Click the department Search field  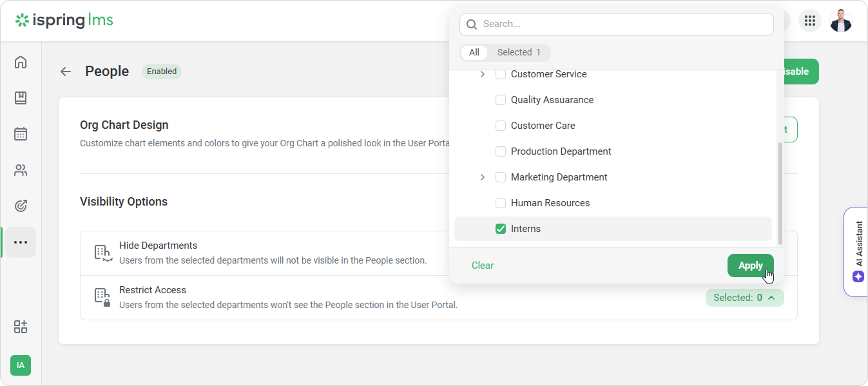[616, 24]
